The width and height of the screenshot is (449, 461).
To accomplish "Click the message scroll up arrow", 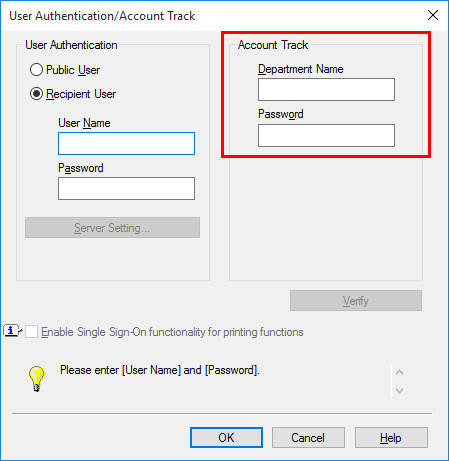I will 399,372.
